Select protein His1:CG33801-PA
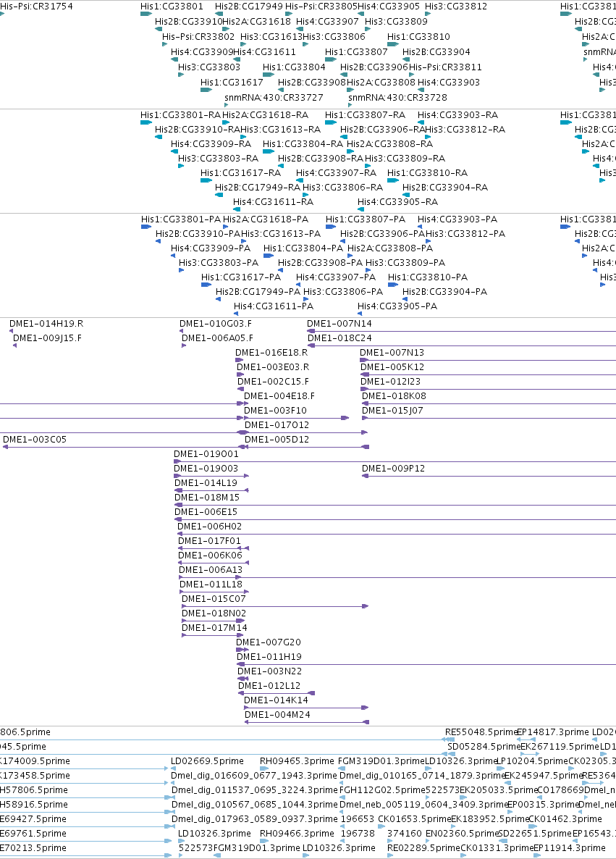Viewport: 616px width, 859px height. tap(181, 219)
